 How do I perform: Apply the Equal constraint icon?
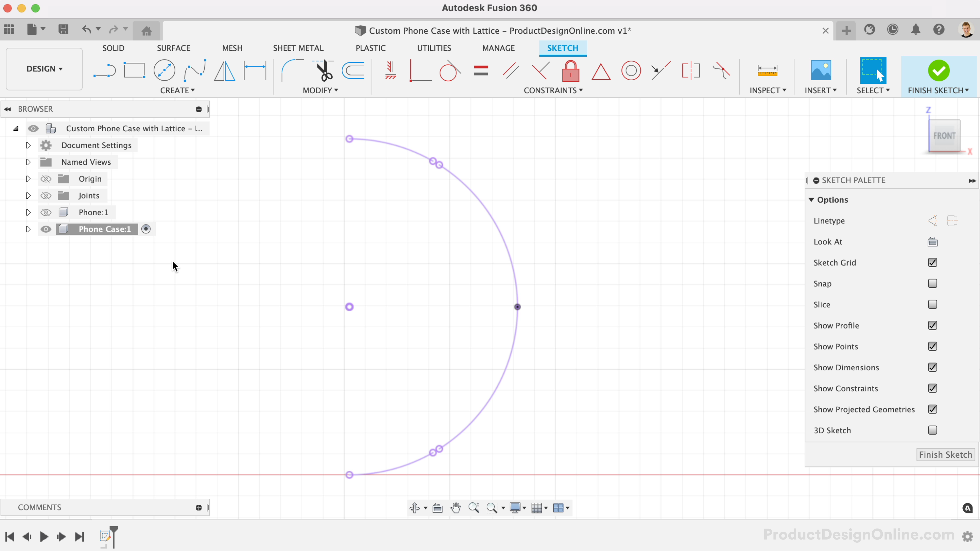click(481, 71)
